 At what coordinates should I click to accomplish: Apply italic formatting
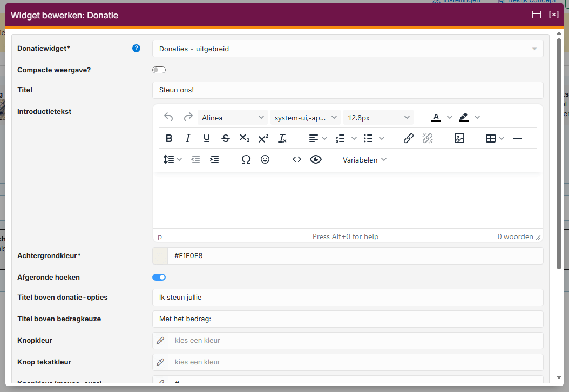(188, 138)
